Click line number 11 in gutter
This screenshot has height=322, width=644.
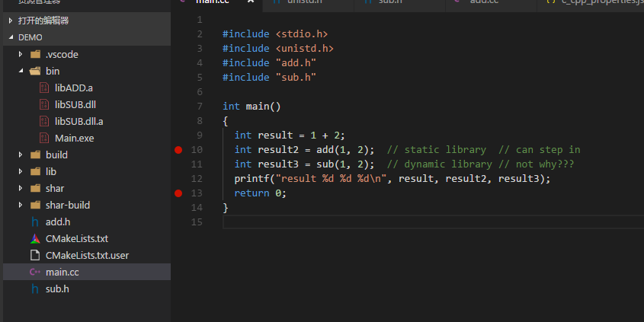coord(197,164)
